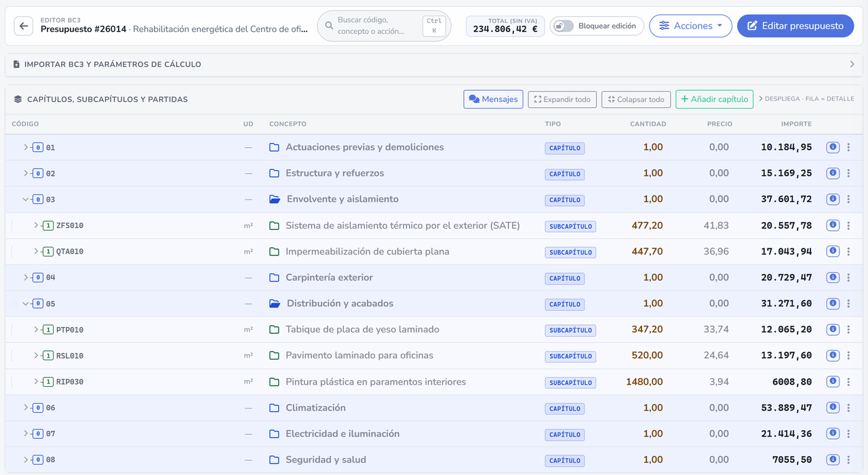Open info icon for RSL010 row

point(833,356)
